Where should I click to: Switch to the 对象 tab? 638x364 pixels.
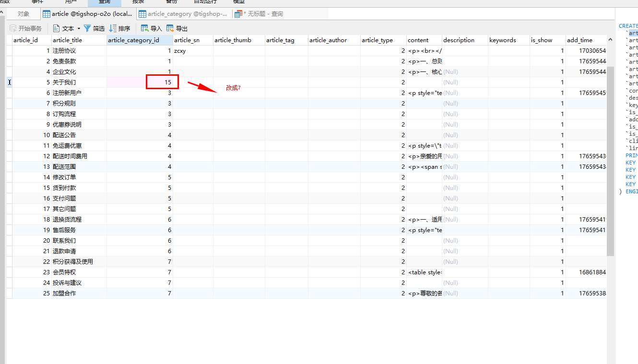coord(23,14)
